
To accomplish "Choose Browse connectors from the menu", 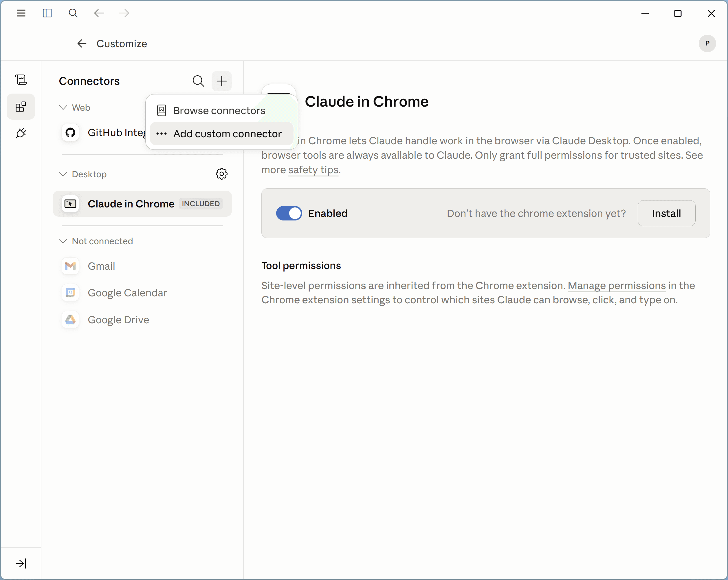I will pos(221,111).
